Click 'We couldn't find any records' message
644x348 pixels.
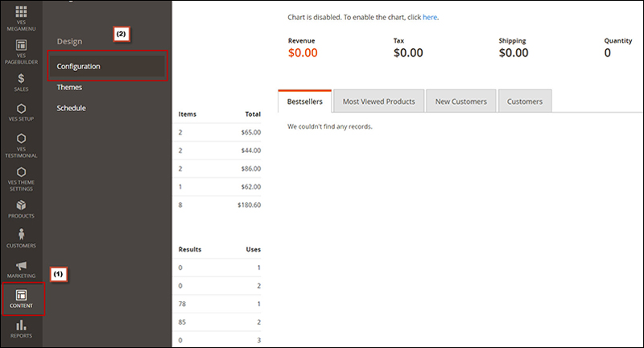click(x=330, y=126)
